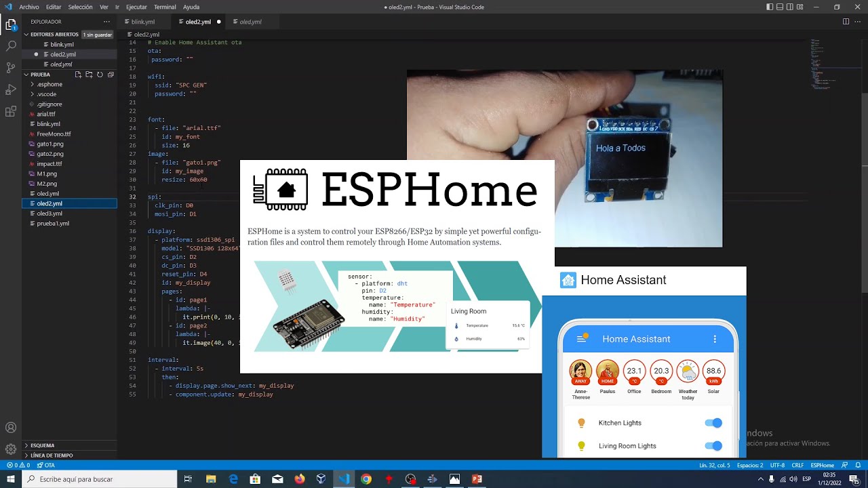Open the Photos app from the taskbar
Image resolution: width=868 pixels, height=488 pixels.
[454, 479]
